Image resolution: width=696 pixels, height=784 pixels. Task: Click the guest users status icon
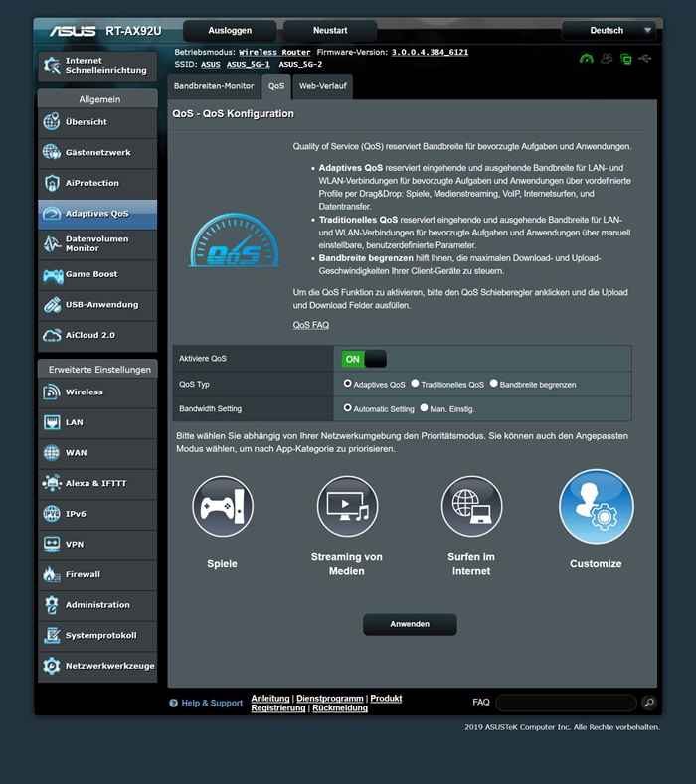tap(607, 59)
